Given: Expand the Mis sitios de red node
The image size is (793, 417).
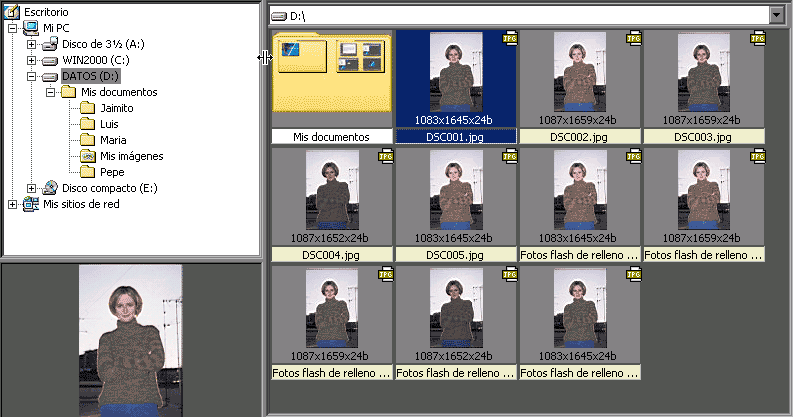Looking at the screenshot, I should pyautogui.click(x=13, y=205).
